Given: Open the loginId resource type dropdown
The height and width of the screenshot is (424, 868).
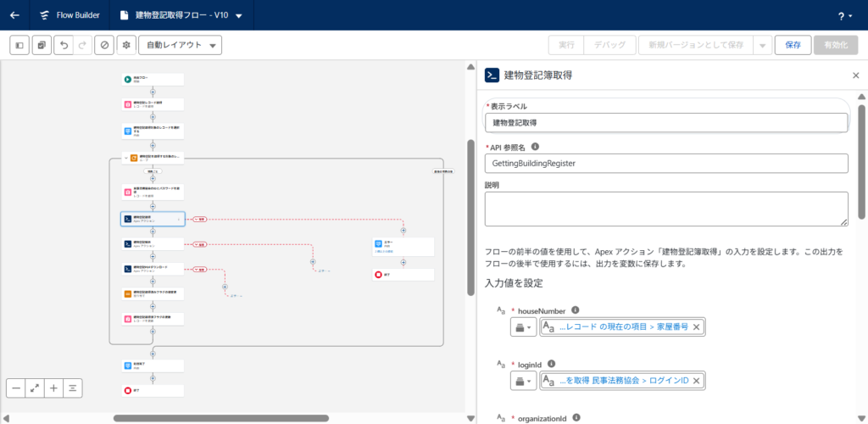Looking at the screenshot, I should click(x=523, y=381).
